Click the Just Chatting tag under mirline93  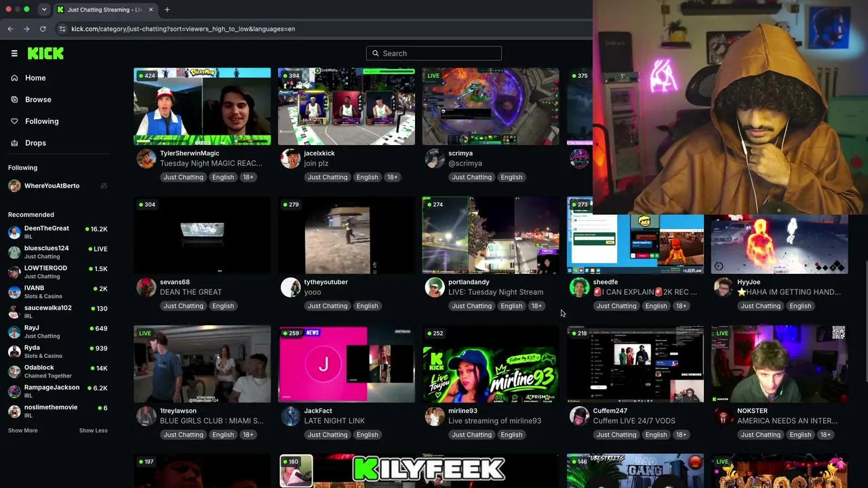click(472, 435)
